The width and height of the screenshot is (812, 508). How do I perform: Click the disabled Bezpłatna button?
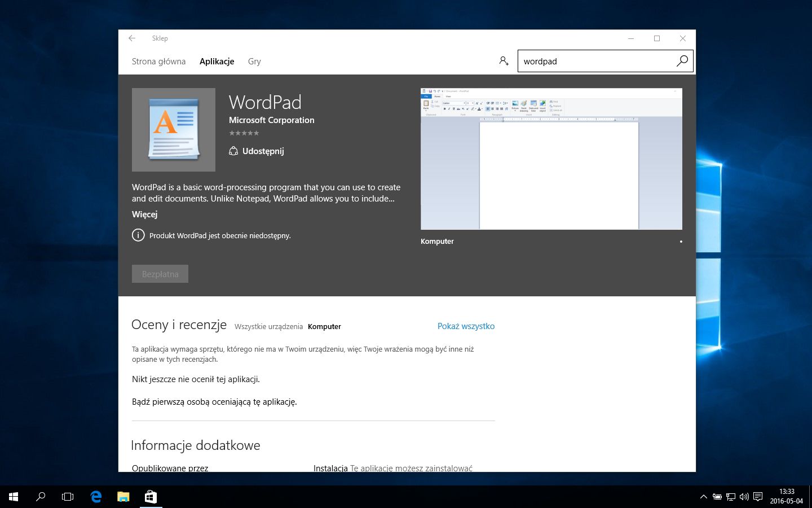(160, 274)
